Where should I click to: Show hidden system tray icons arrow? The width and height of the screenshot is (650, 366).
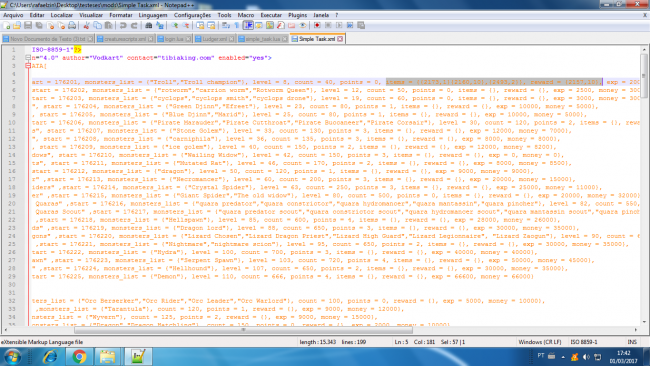563,356
